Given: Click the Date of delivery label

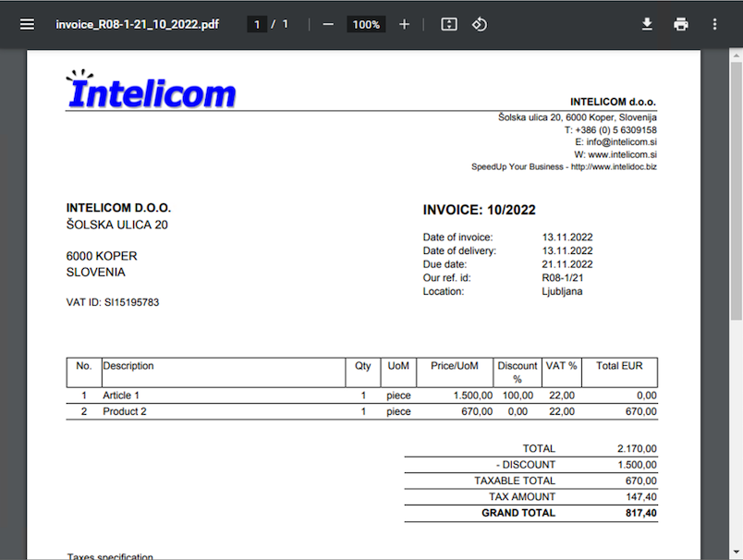Looking at the screenshot, I should pos(459,250).
